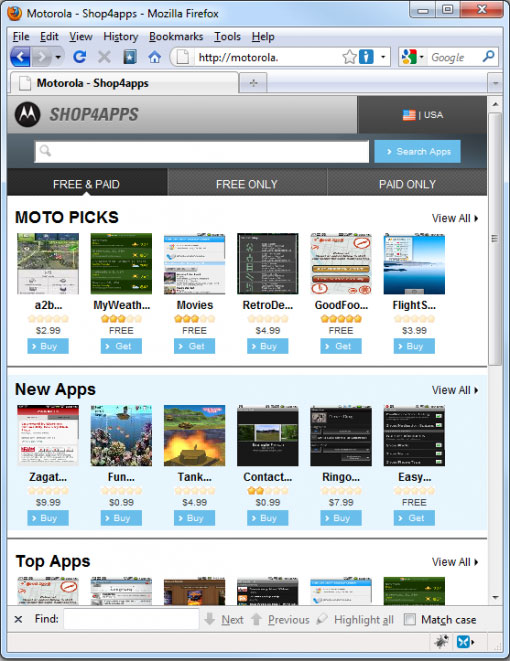Screen dimensions: 510x661
Task: Open GoodFoo... app thumbnail in Moto Picks
Action: click(x=341, y=263)
